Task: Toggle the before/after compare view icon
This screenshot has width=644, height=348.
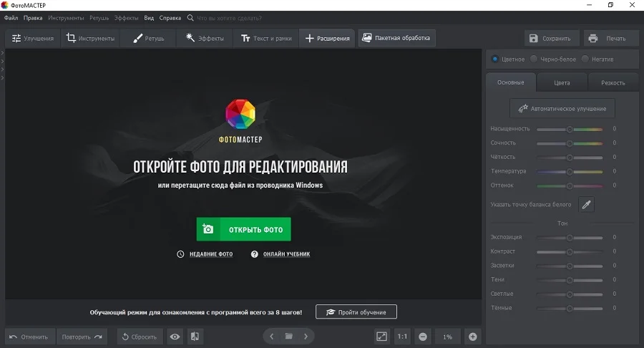Action: click(195, 337)
